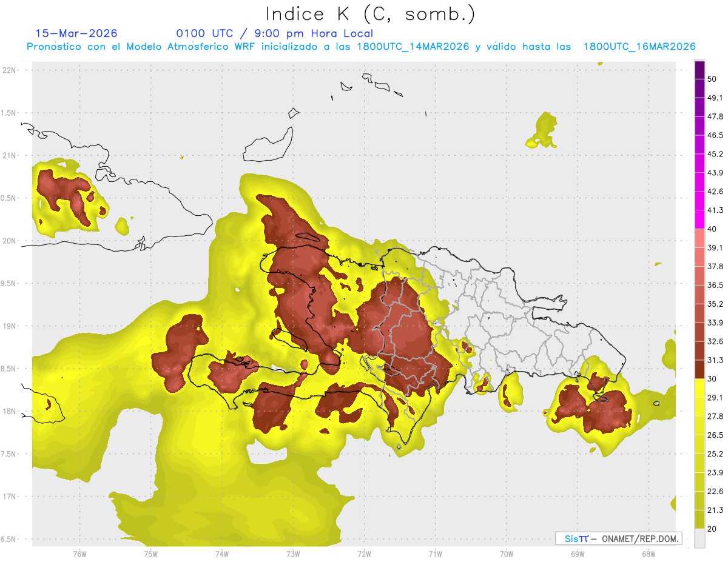This screenshot has height=562, width=728.
Task: Click the SisTT ONAMET/REP.DOM. logo box
Action: (618, 538)
